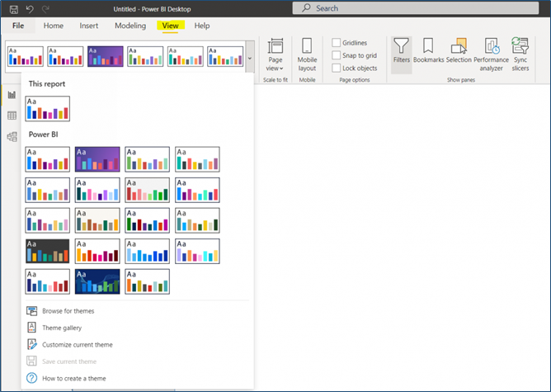Switch to the Modeling tab
This screenshot has height=392, width=551.
(130, 26)
